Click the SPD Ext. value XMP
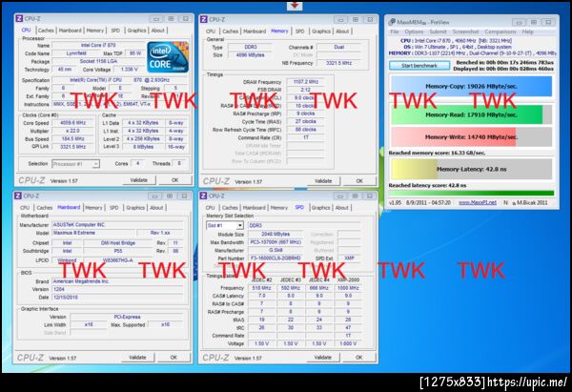The height and width of the screenshot is (392, 572). coord(349,258)
